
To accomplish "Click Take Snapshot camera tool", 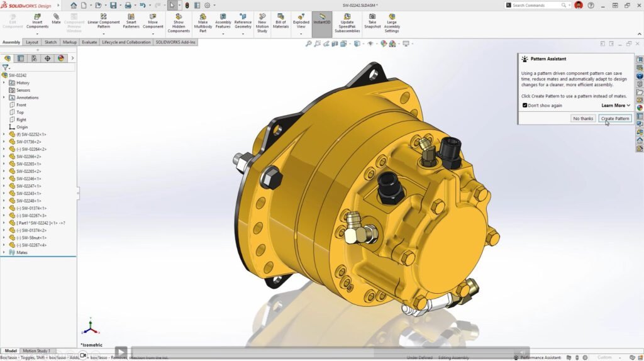I will 372,21.
